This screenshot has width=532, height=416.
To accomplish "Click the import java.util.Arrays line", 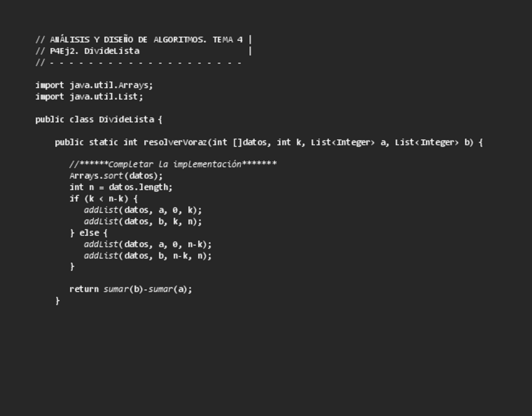I will tap(94, 85).
